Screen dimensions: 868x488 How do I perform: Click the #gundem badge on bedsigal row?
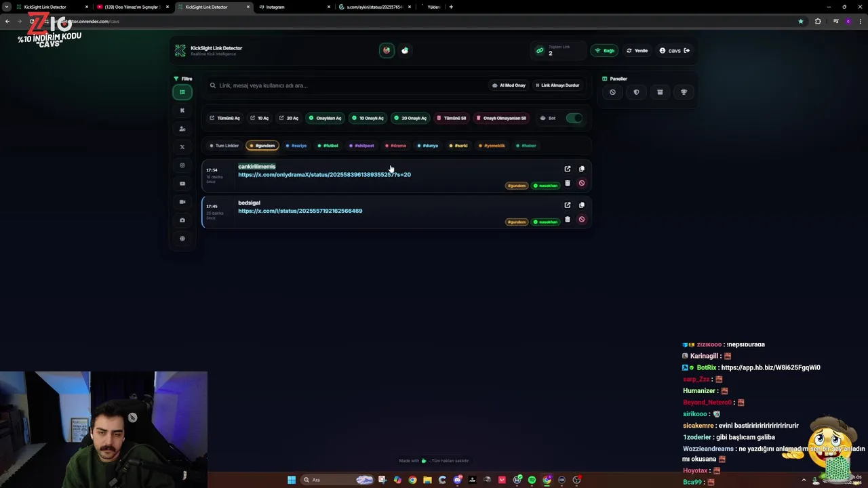[x=517, y=222]
